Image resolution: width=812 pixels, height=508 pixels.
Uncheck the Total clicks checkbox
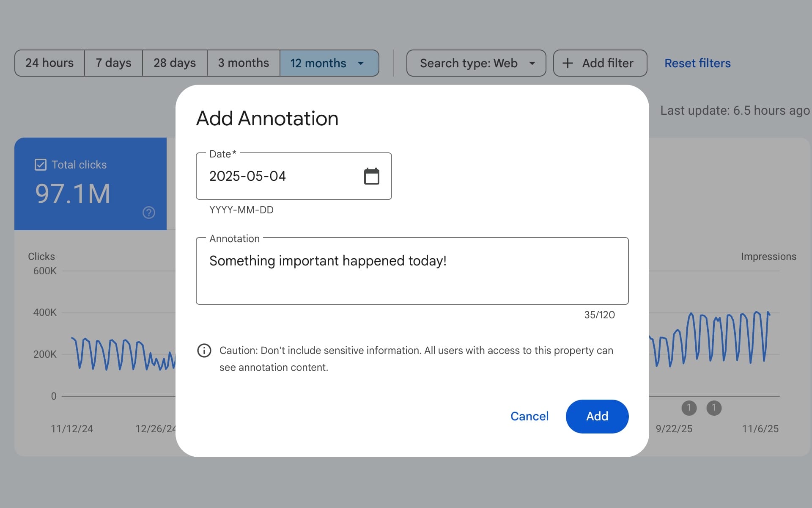(40, 164)
